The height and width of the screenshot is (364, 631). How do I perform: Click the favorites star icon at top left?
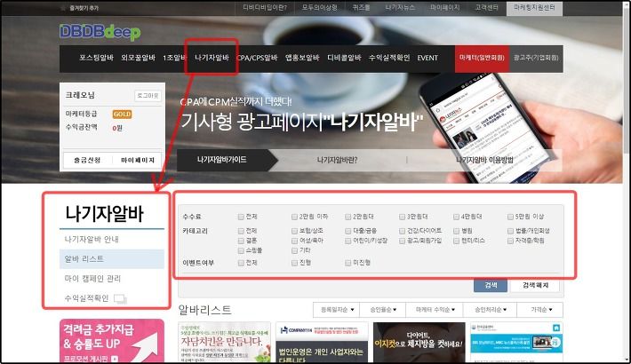pyautogui.click(x=63, y=8)
